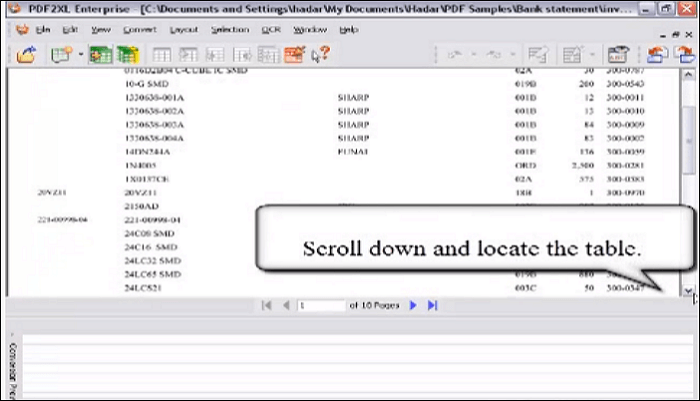Open the Help menu

click(349, 30)
